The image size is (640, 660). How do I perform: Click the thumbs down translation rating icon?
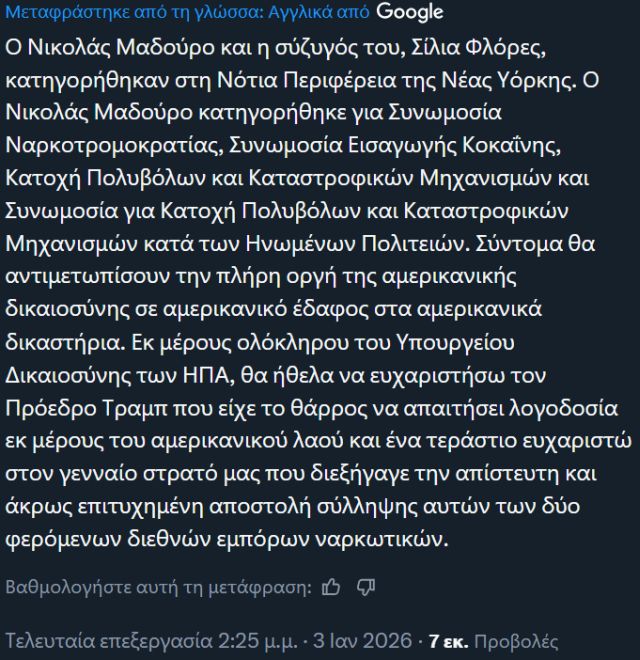tap(366, 586)
